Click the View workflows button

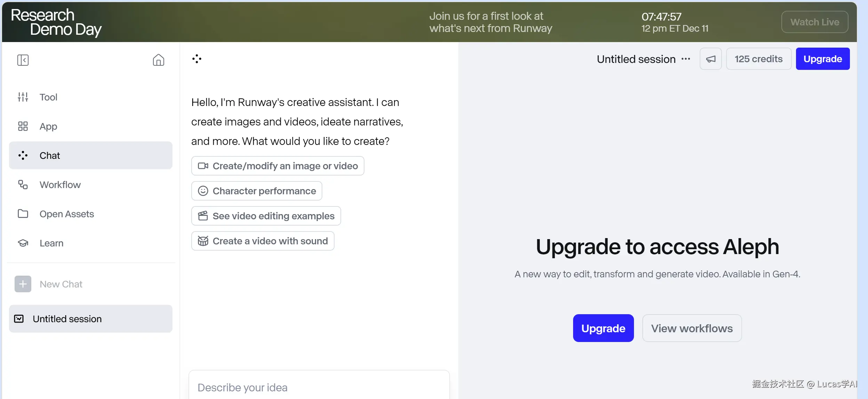(x=692, y=328)
